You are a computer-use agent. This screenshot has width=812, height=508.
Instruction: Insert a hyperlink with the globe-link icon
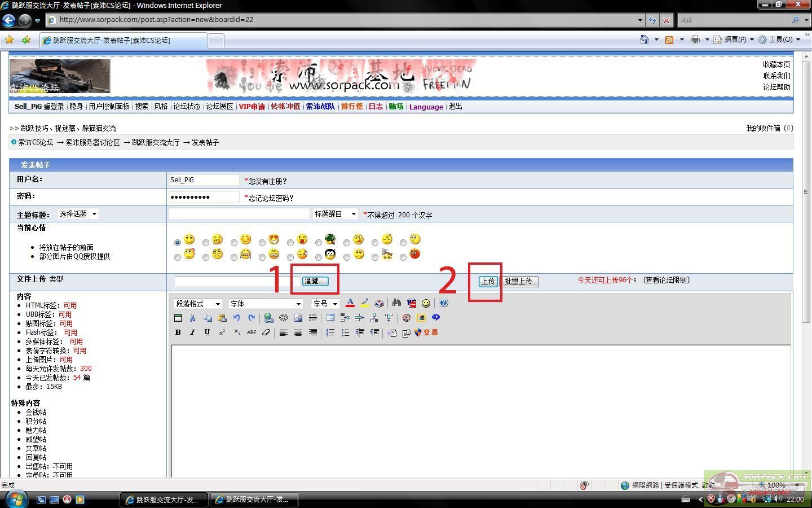click(x=268, y=318)
